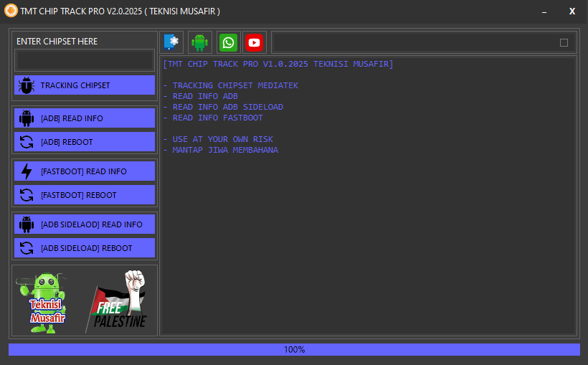Click the 100% progress bar
Viewport: 588px width, 365px height.
click(x=294, y=349)
